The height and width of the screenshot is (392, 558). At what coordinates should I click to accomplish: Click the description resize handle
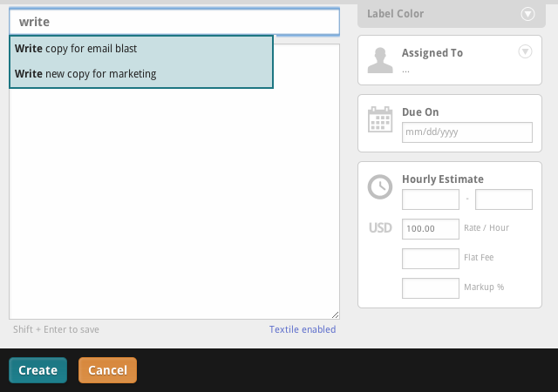(x=335, y=314)
